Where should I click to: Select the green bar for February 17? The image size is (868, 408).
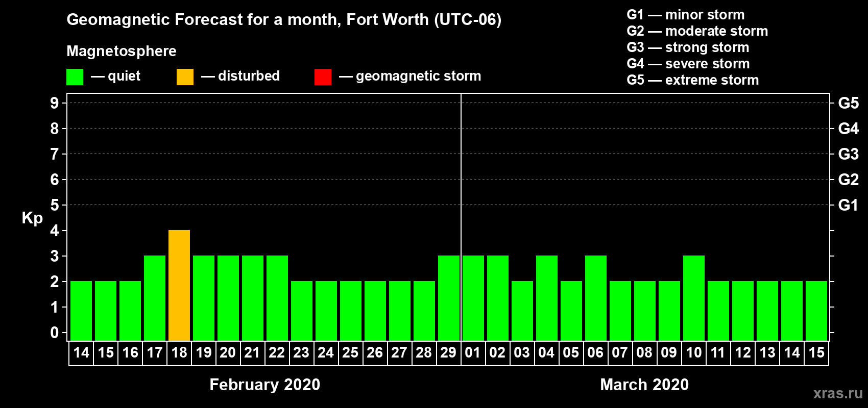point(155,298)
